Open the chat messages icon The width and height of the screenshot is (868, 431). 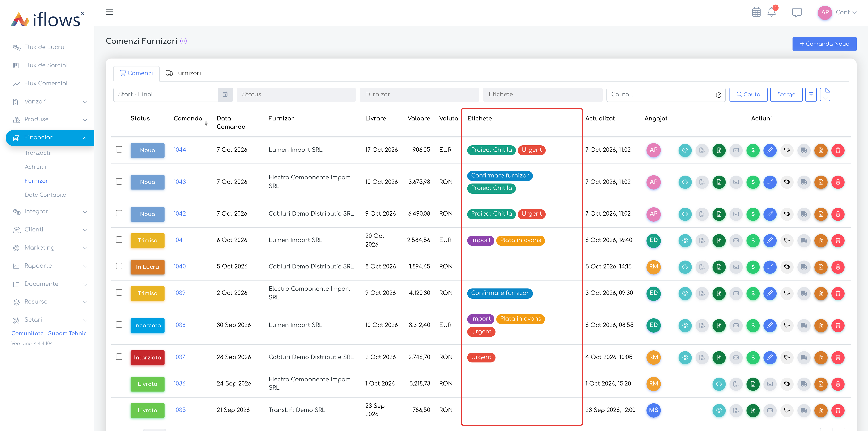tap(796, 12)
